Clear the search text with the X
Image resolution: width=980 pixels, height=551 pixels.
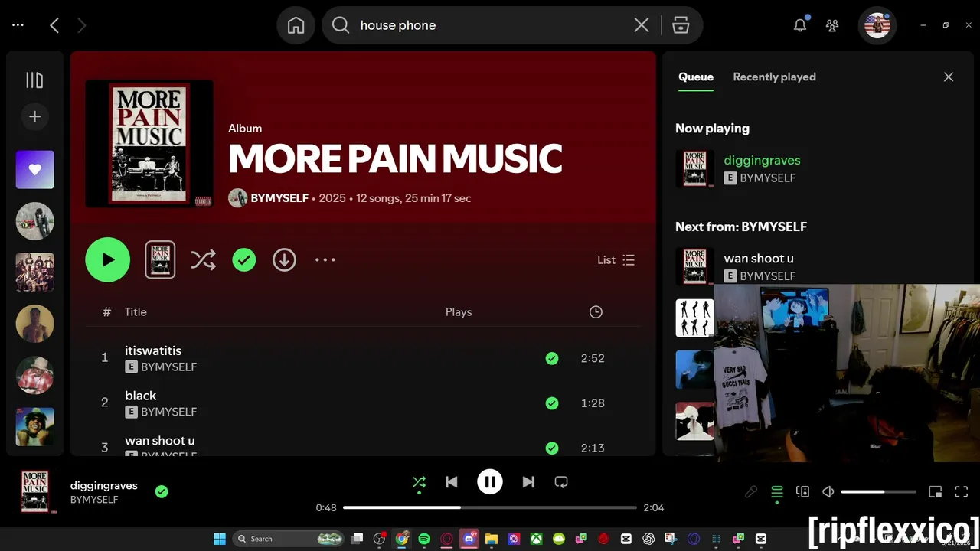tap(642, 25)
